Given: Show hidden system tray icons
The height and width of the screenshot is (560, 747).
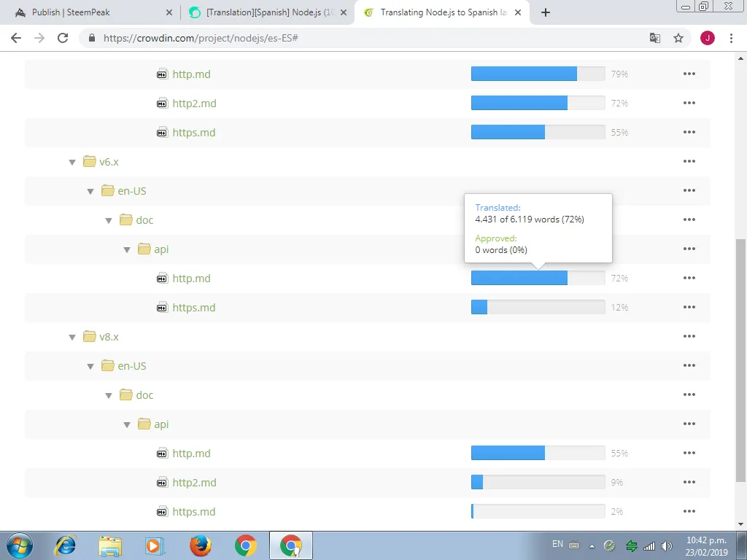Looking at the screenshot, I should [x=592, y=546].
